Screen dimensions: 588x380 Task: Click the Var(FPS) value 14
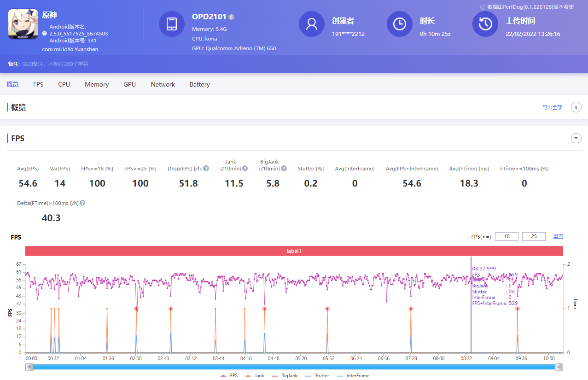pyautogui.click(x=60, y=183)
